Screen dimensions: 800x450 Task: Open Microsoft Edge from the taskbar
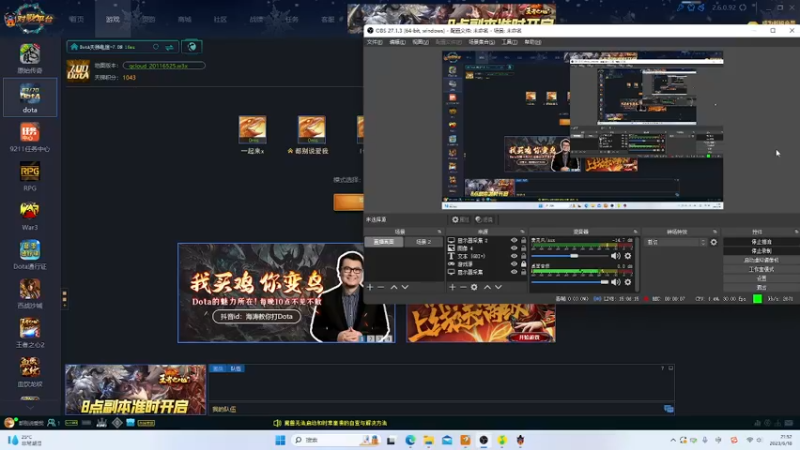[410, 440]
